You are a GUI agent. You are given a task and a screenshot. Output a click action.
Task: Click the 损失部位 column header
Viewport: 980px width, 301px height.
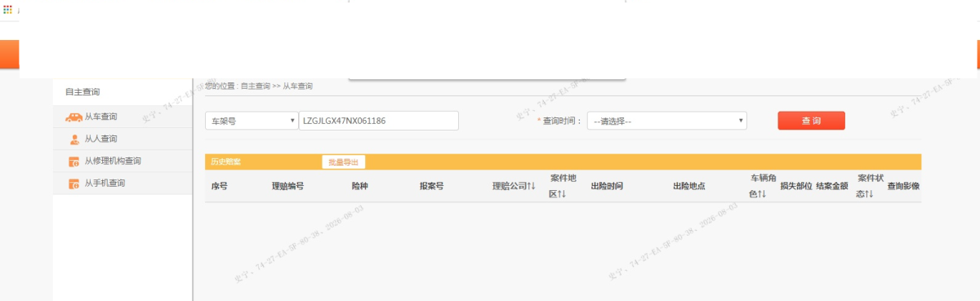point(795,186)
